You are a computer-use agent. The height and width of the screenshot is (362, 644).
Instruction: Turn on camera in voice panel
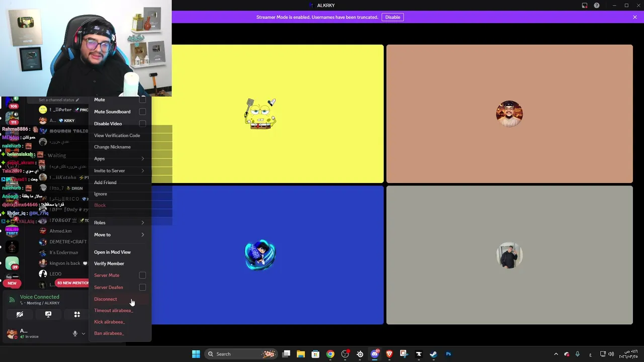pos(20,314)
